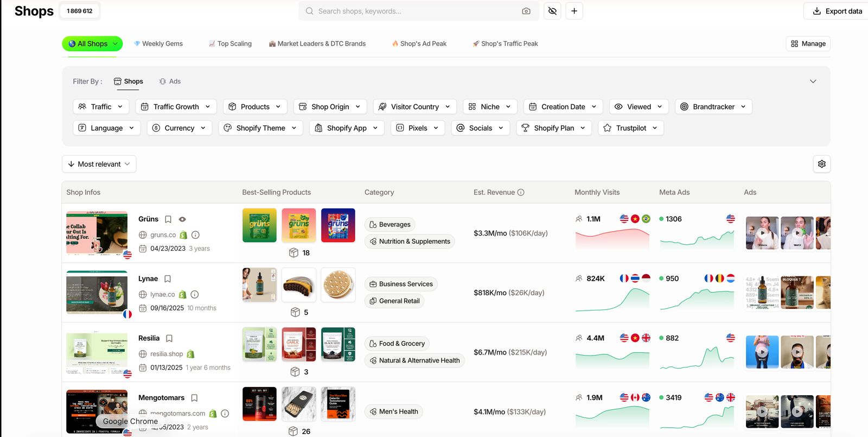The width and height of the screenshot is (868, 437).
Task: Bookmark the Resilia shop
Action: click(x=169, y=338)
